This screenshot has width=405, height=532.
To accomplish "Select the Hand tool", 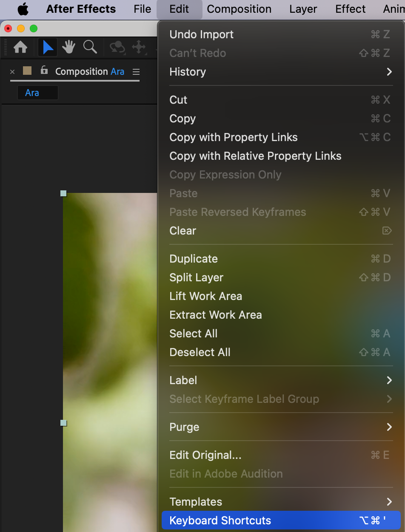I will tap(68, 47).
